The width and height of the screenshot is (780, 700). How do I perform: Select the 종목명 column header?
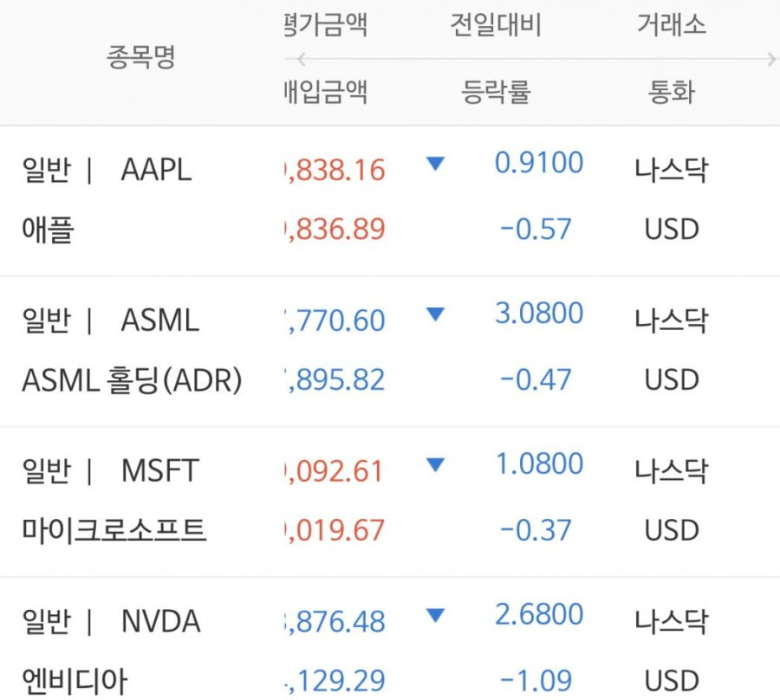point(141,57)
